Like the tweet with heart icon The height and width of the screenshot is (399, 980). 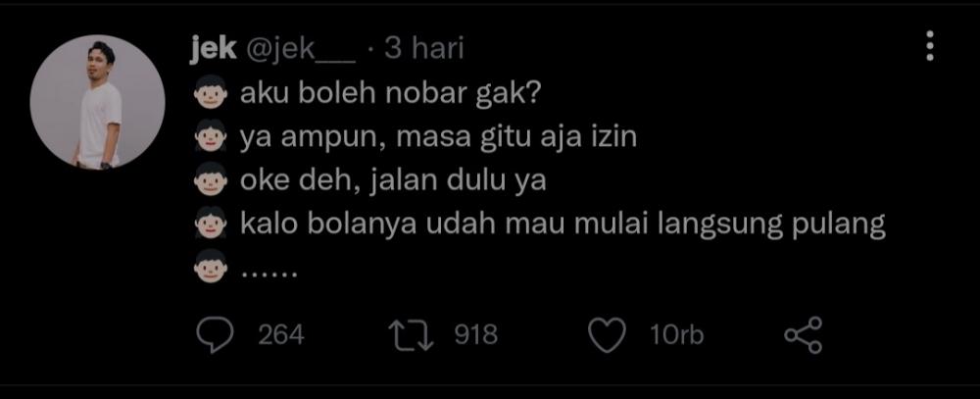[608, 335]
